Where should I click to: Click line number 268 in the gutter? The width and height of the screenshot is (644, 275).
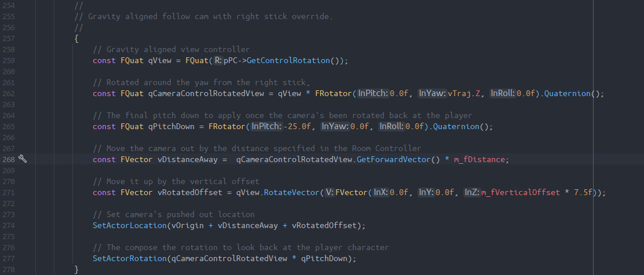[x=9, y=159]
